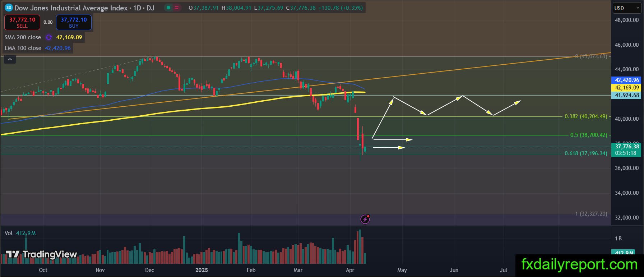Click the green market status dot
The height and width of the screenshot is (277, 644).
coord(168,8)
